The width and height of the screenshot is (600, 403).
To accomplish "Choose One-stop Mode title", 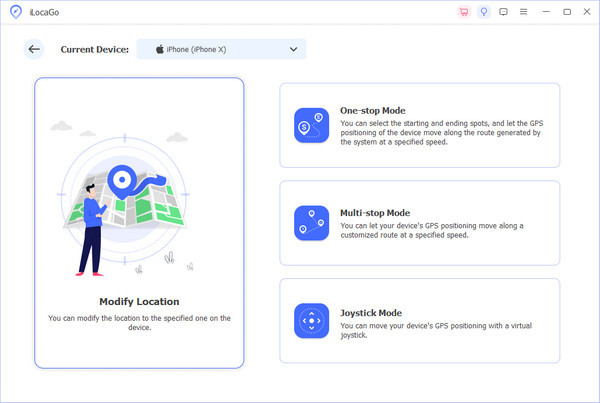I will point(373,111).
